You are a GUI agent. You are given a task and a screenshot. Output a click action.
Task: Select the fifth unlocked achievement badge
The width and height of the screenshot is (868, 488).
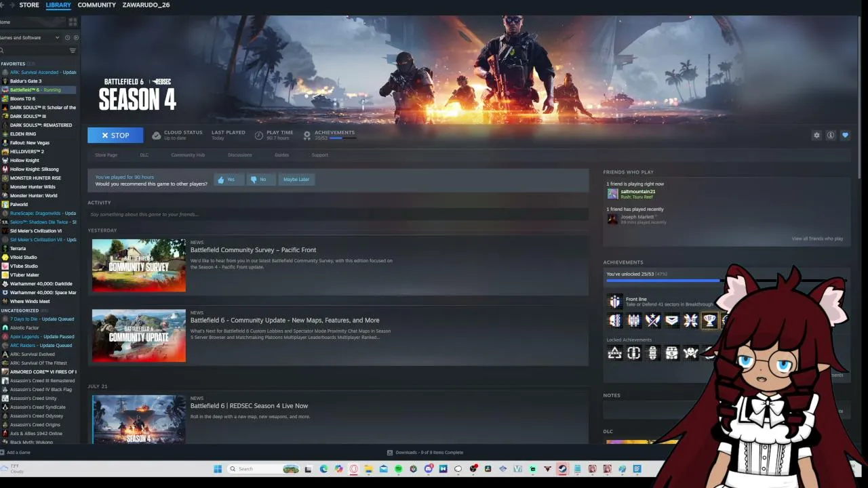(690, 321)
